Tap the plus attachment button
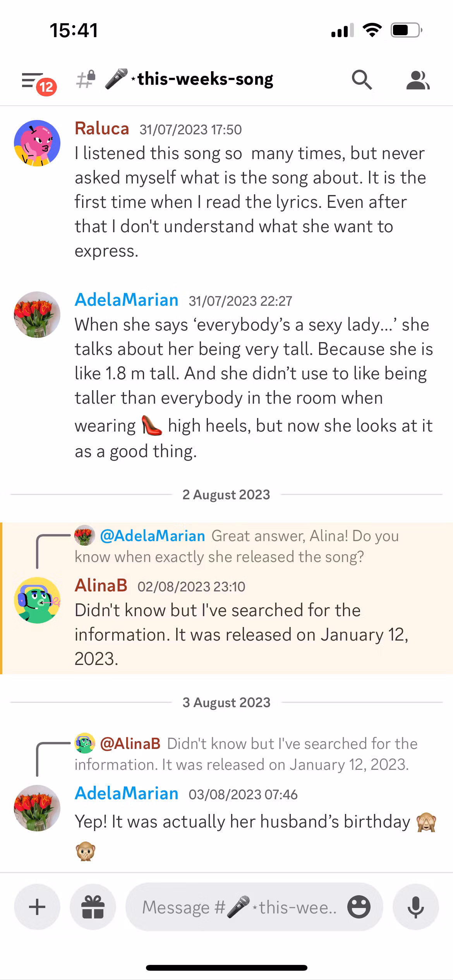 pos(37,907)
